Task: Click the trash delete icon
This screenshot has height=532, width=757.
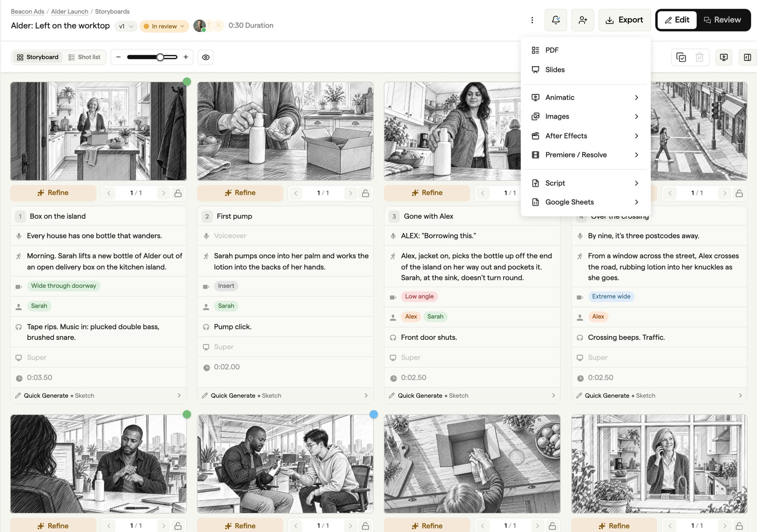Action: click(699, 58)
